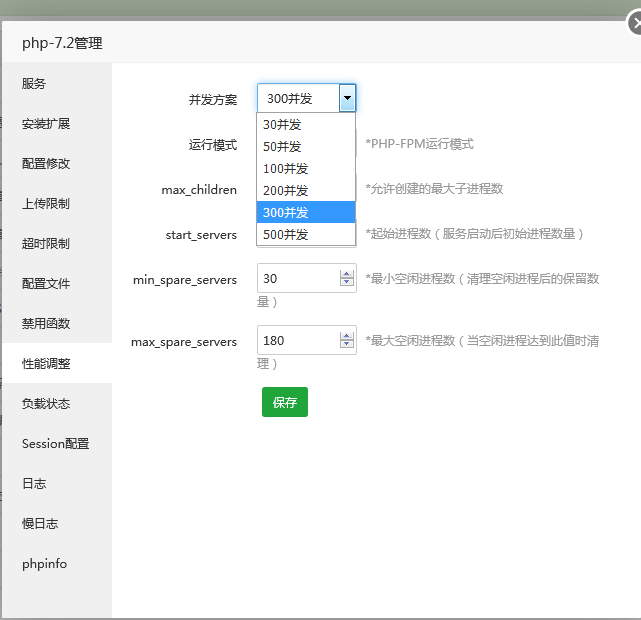Focus the max_spare_servers value field
641x620 pixels.
(x=297, y=341)
